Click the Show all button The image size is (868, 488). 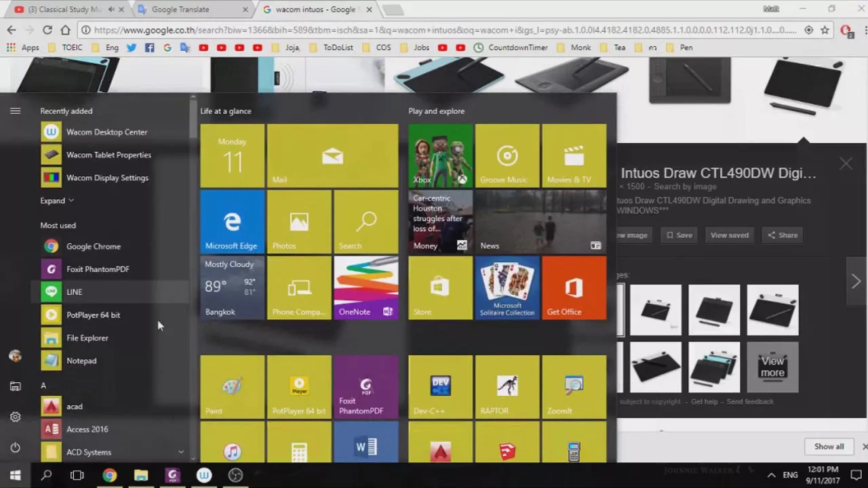829,447
